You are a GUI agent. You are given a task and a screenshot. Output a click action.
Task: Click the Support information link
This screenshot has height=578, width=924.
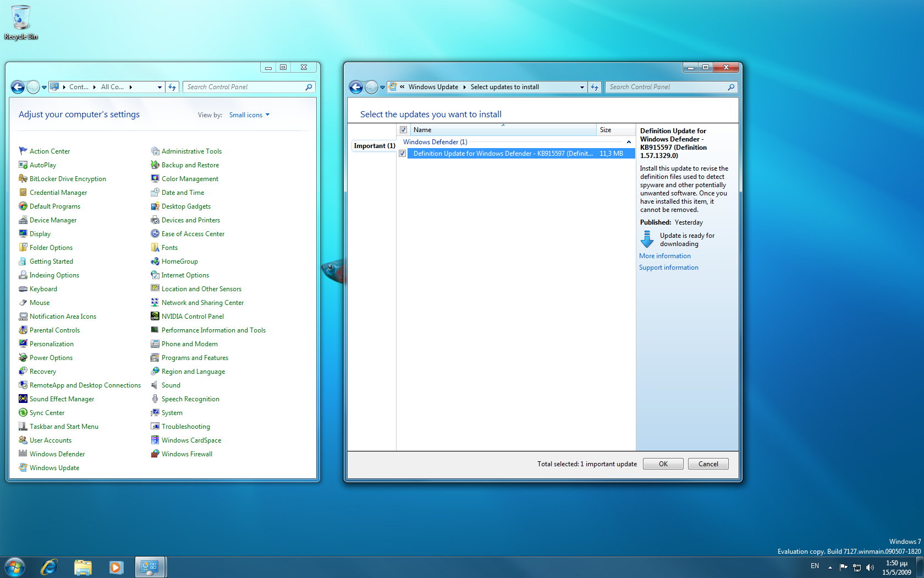tap(668, 268)
